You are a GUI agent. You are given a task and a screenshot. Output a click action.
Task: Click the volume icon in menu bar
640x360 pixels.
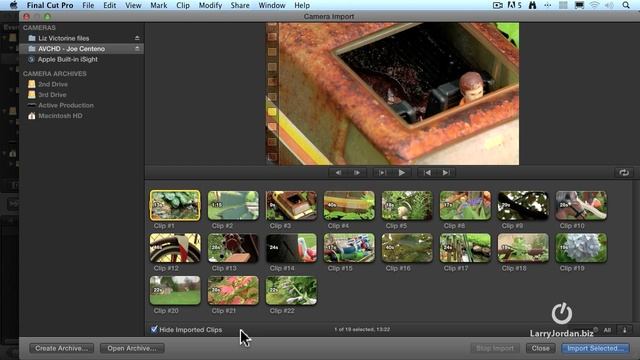tap(609, 5)
